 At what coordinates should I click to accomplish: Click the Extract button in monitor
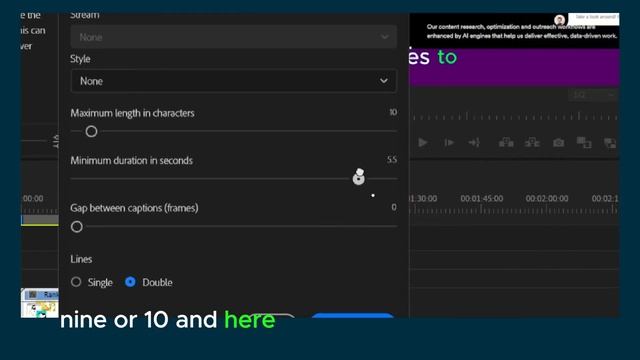pyautogui.click(x=532, y=142)
